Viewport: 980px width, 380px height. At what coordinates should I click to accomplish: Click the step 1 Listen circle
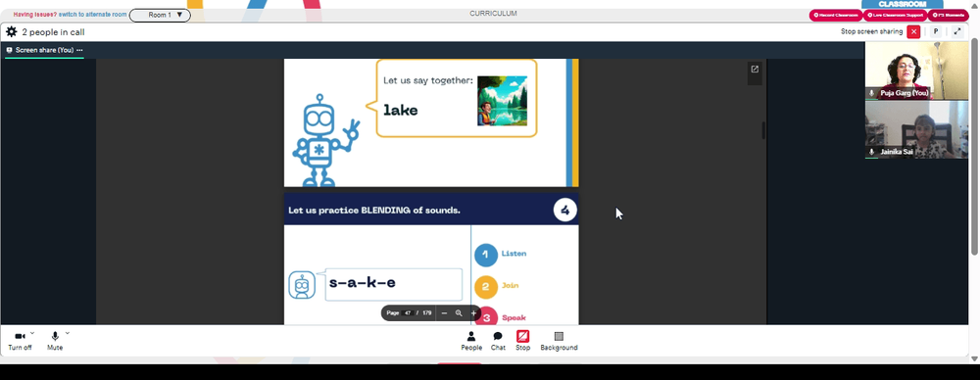coord(486,255)
